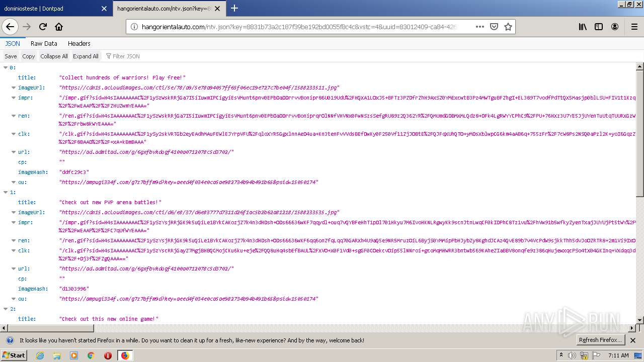
Task: Switch to the dominiosteste Dontpad tab
Action: 56,9
